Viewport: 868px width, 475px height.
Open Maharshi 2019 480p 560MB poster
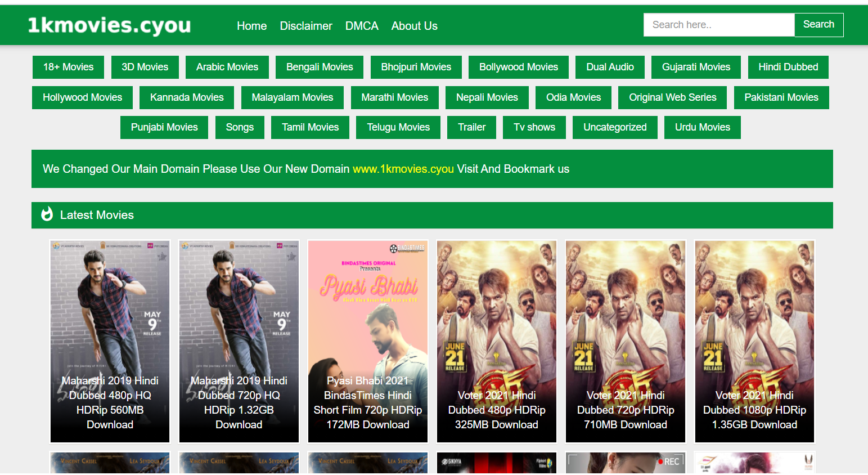click(x=110, y=341)
